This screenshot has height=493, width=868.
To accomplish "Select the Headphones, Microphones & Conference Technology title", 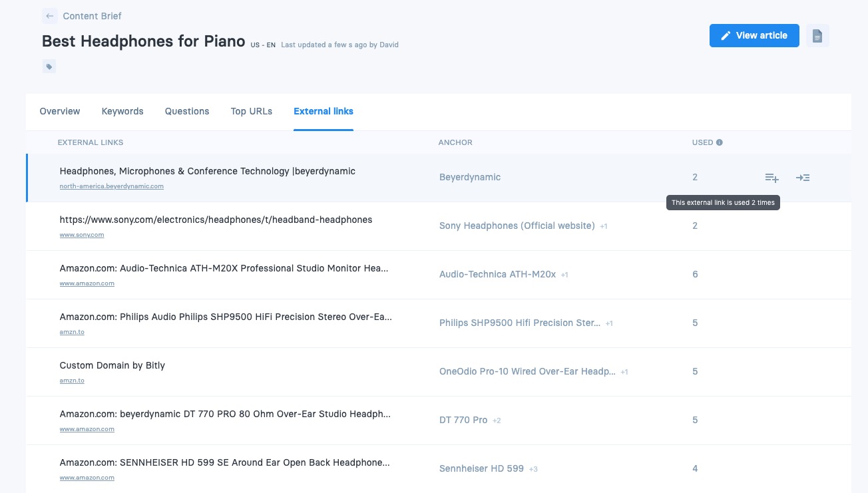I will tap(208, 171).
